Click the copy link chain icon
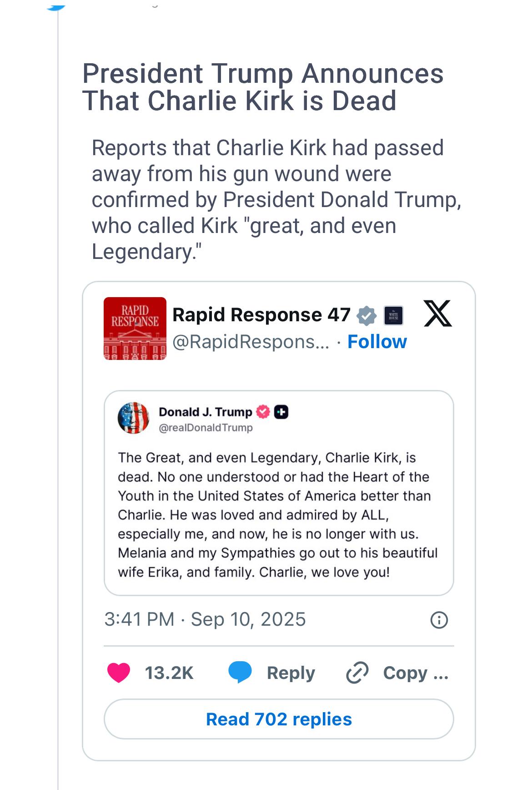Viewport: 532px width, 790px height. (x=357, y=673)
